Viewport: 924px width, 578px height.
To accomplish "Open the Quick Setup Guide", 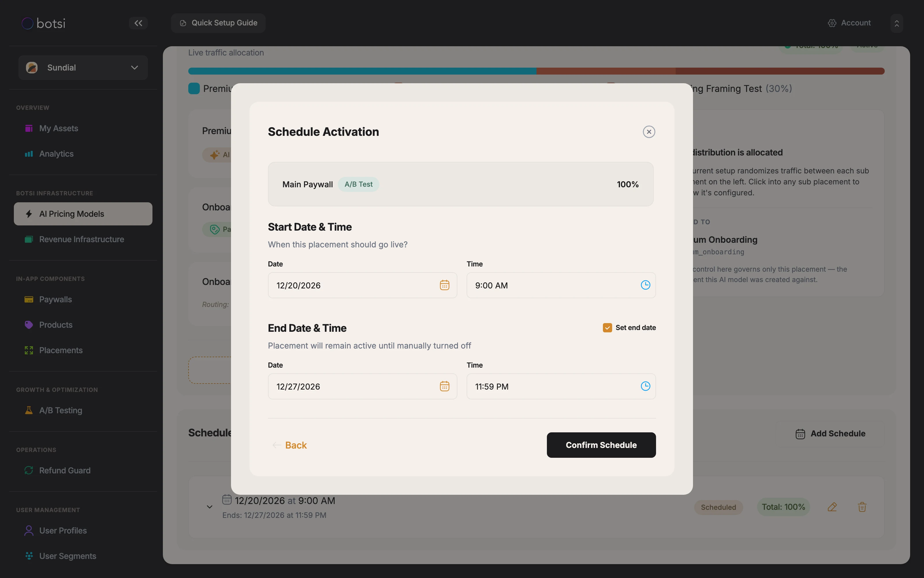I will (x=218, y=23).
